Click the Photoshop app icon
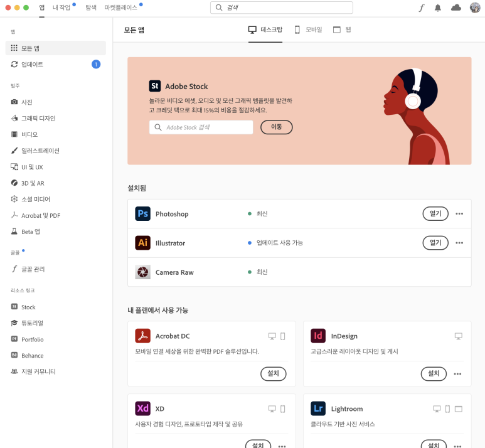This screenshot has width=485, height=448. [142, 213]
